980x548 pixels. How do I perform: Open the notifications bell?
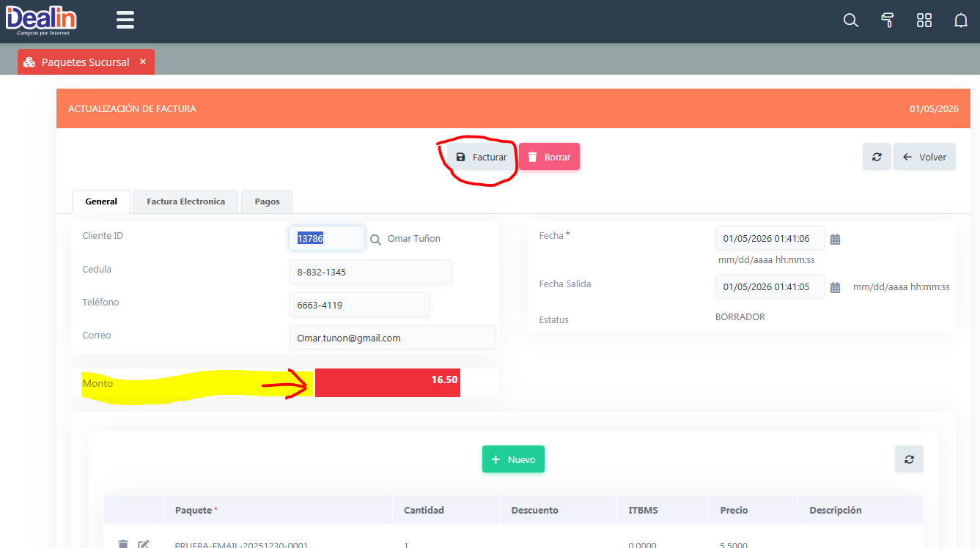[960, 21]
